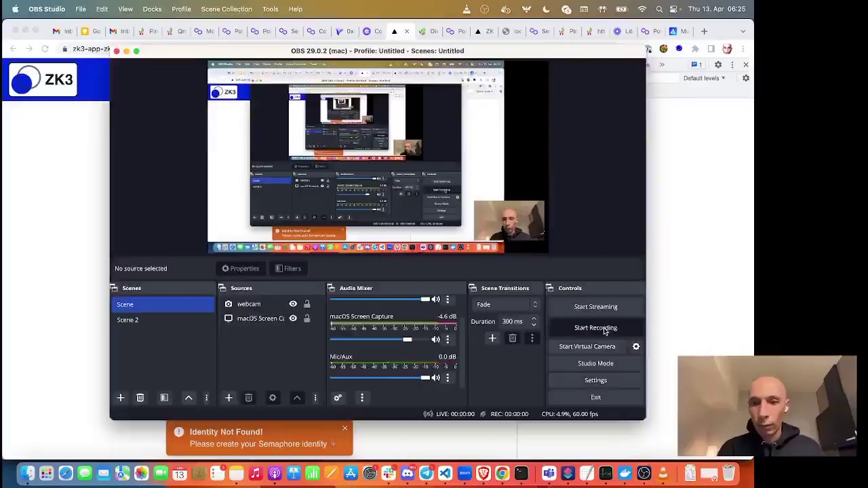Open Finder from the Dock
868x488 pixels.
[x=27, y=473]
